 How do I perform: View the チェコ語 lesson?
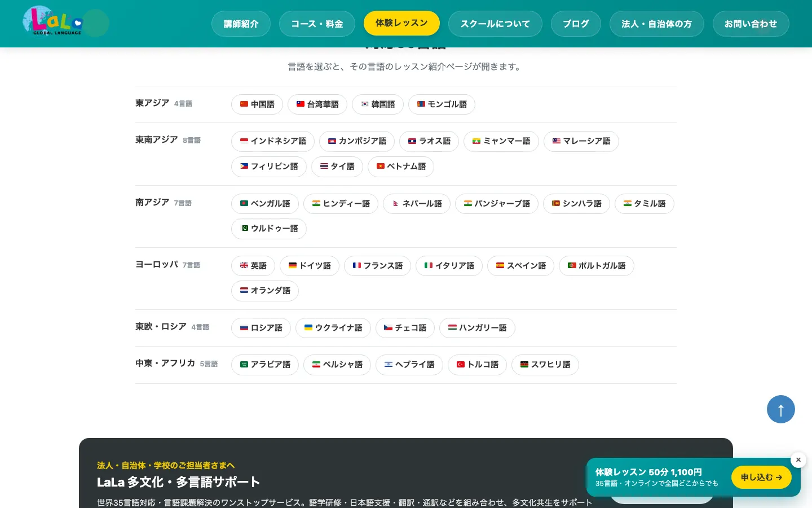pos(405,328)
